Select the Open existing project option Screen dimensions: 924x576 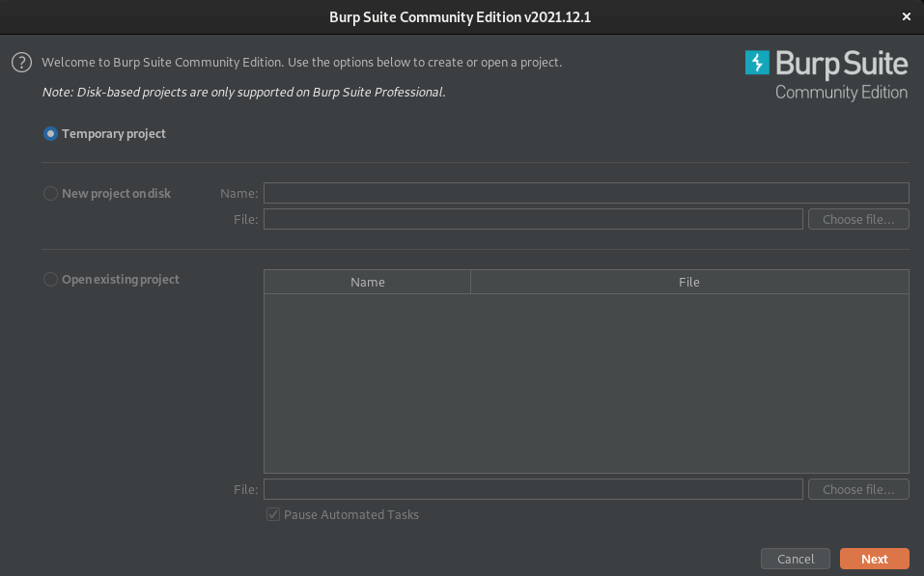tap(50, 279)
